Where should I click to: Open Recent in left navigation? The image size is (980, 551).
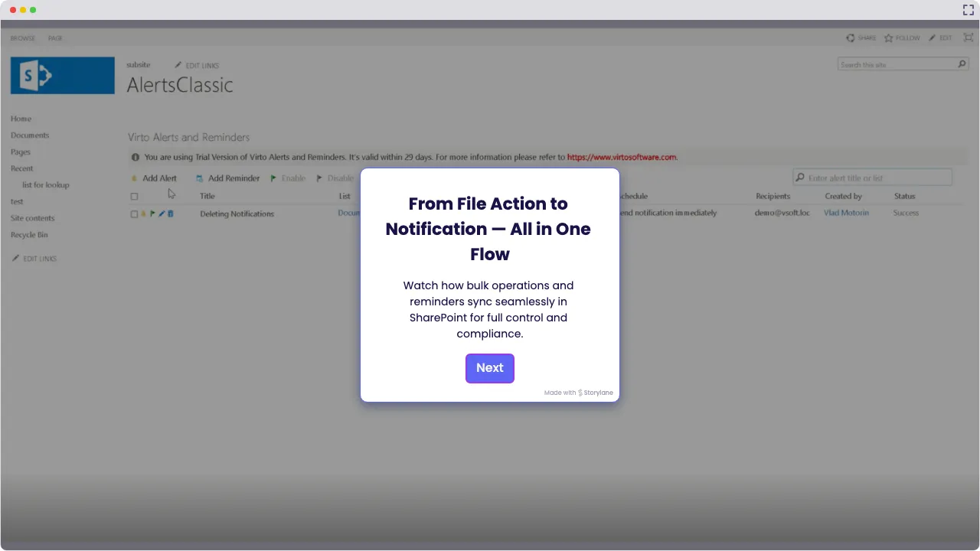(22, 168)
